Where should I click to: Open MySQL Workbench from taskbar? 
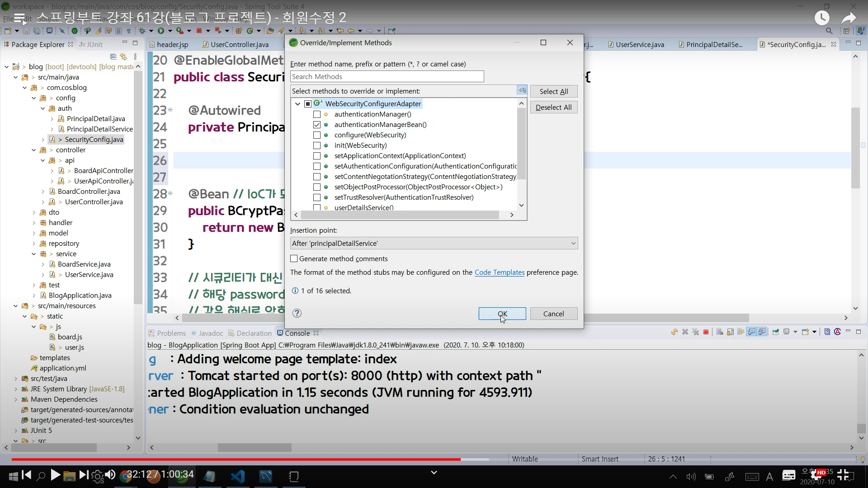(x=266, y=476)
